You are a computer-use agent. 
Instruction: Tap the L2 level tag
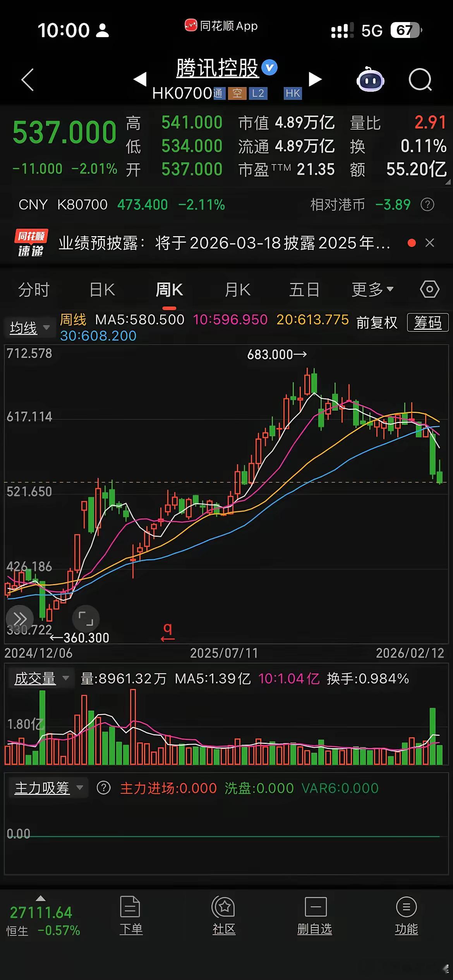click(x=258, y=93)
